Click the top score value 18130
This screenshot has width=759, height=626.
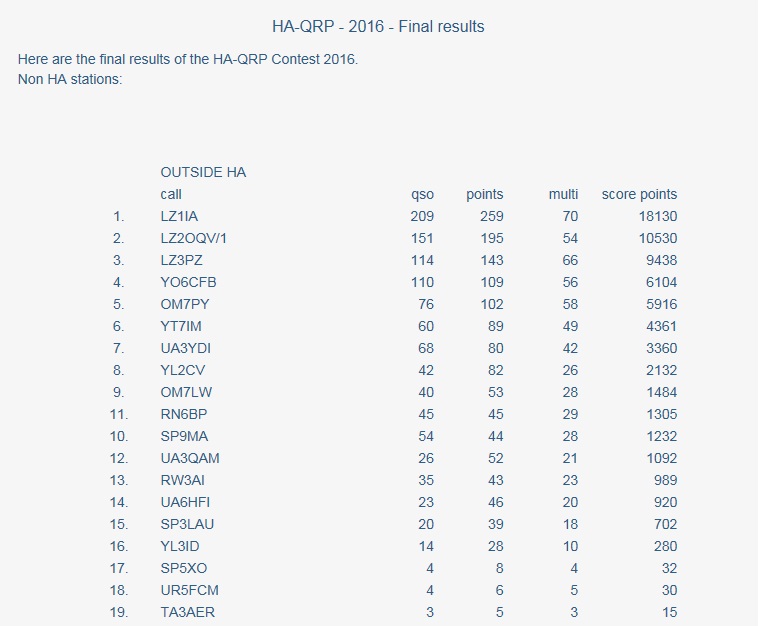657,216
